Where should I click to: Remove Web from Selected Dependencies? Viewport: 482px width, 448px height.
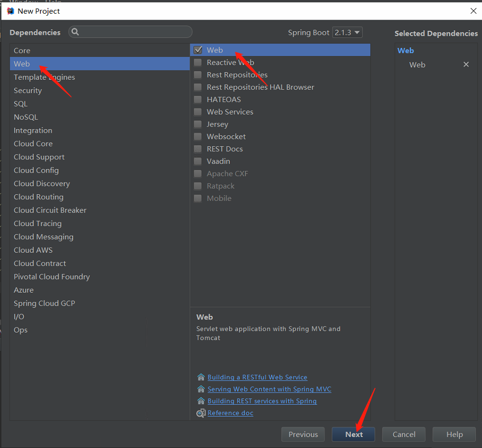click(x=466, y=65)
